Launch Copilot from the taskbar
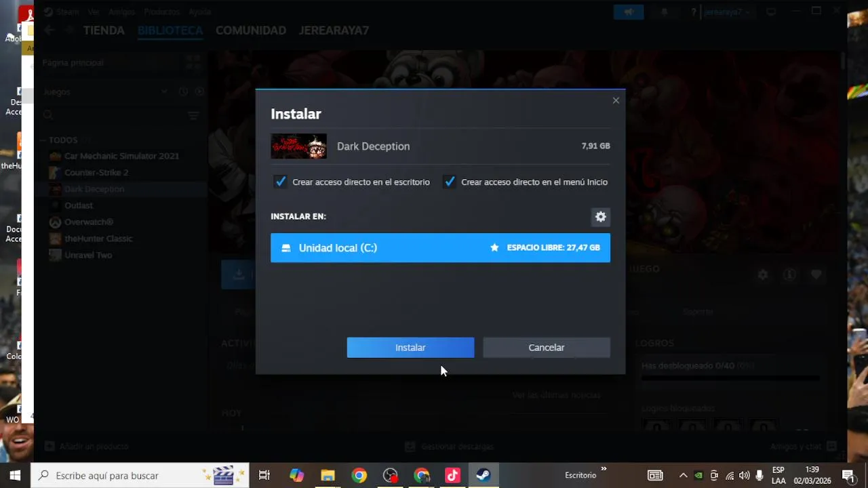 click(296, 475)
